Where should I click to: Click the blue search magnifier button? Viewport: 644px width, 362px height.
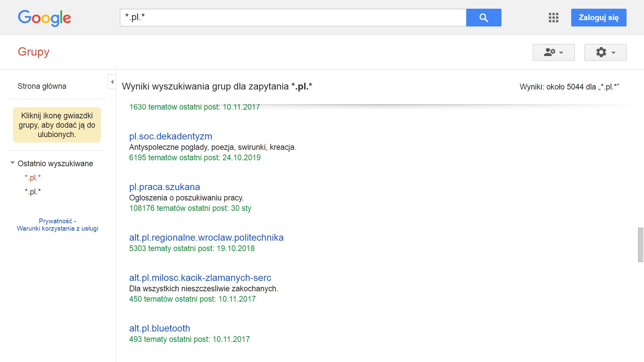[483, 18]
